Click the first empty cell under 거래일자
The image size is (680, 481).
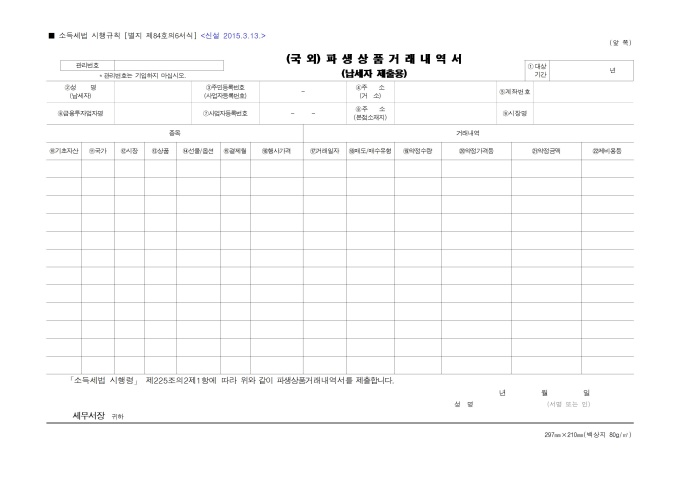coord(324,168)
